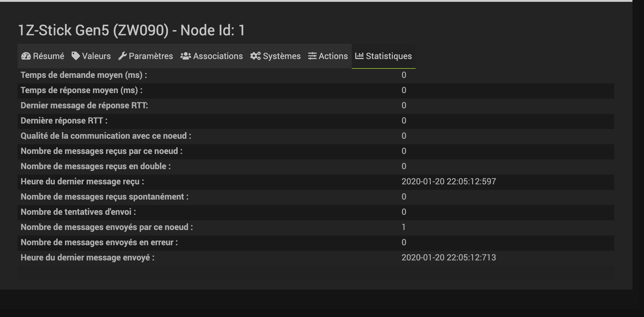Click 'Nombre de messages envoyés par ce noeud'
Viewport: 644px width, 317px height.
[x=107, y=227]
